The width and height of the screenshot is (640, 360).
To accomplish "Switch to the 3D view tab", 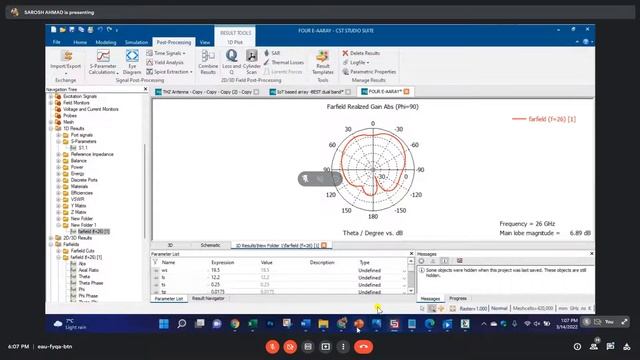I will [170, 245].
